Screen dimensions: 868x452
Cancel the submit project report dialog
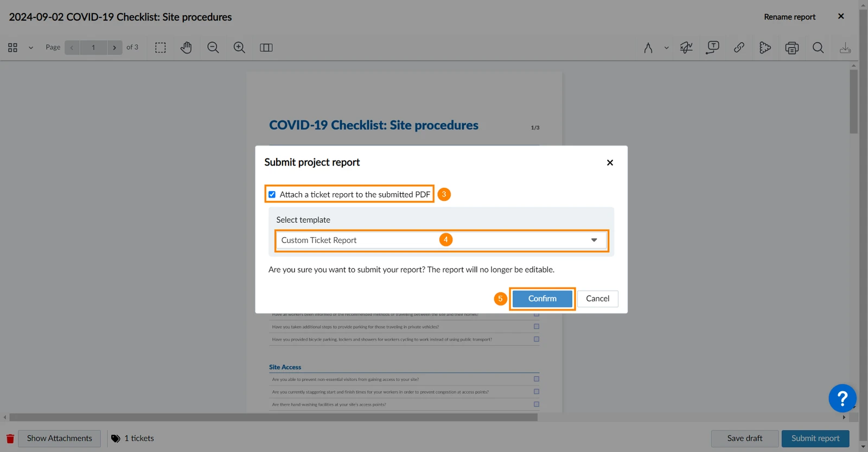coord(597,298)
